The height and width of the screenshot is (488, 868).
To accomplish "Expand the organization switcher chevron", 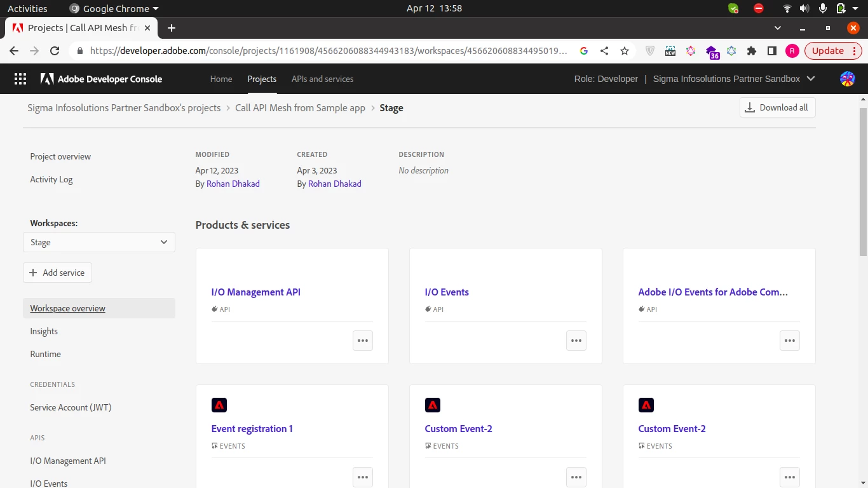I will (810, 79).
